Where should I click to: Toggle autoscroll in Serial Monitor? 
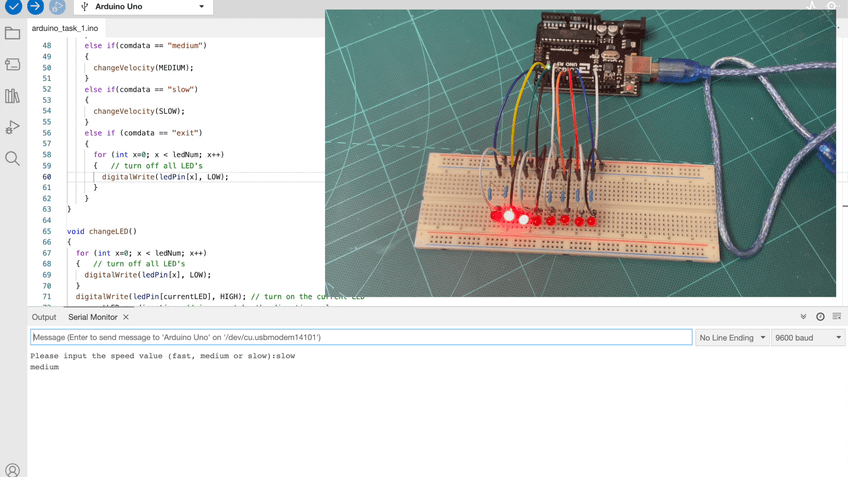(x=803, y=317)
